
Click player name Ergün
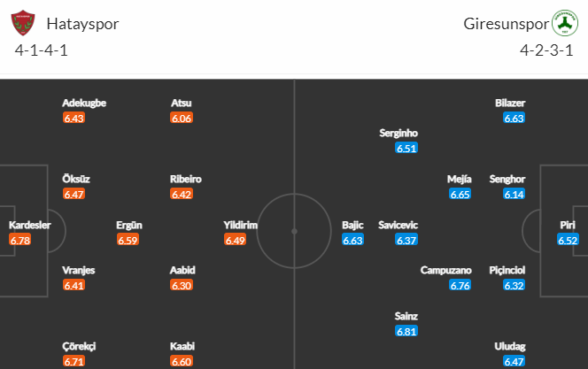click(x=129, y=225)
